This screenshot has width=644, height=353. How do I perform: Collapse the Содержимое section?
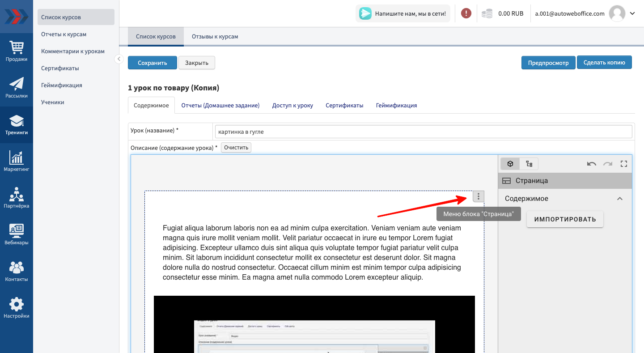[x=619, y=199]
